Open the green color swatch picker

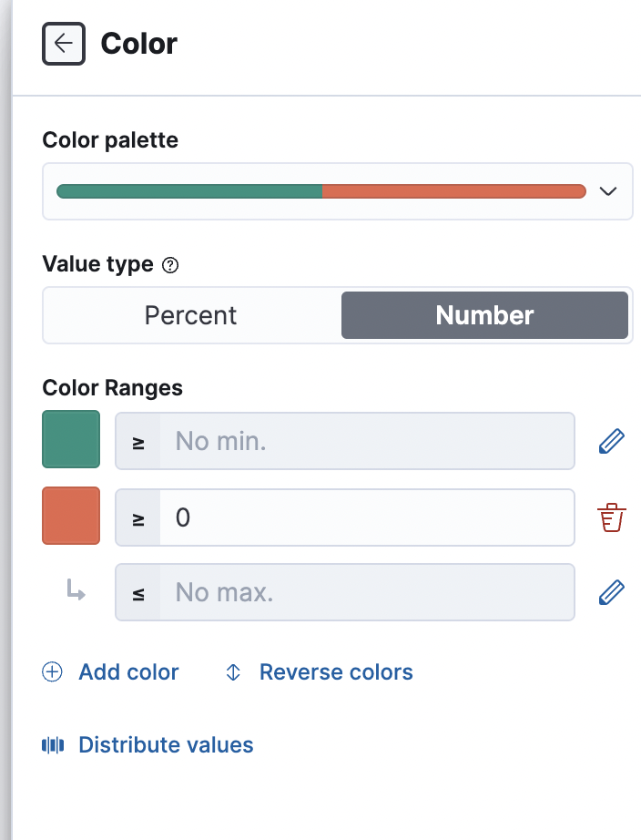pos(71,440)
